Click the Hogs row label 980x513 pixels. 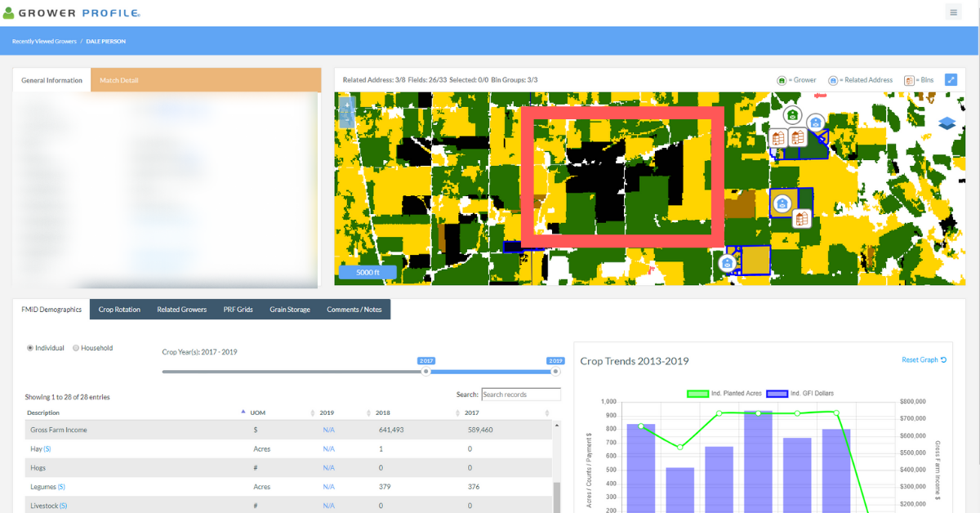(38, 468)
